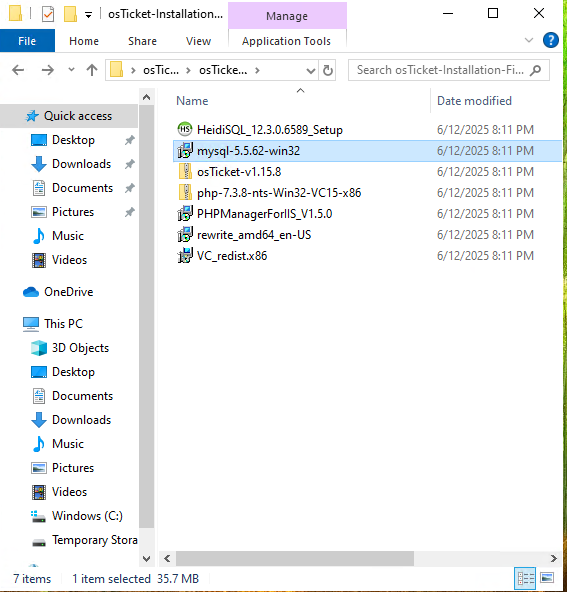Open the File menu
The height and width of the screenshot is (592, 567).
(27, 41)
